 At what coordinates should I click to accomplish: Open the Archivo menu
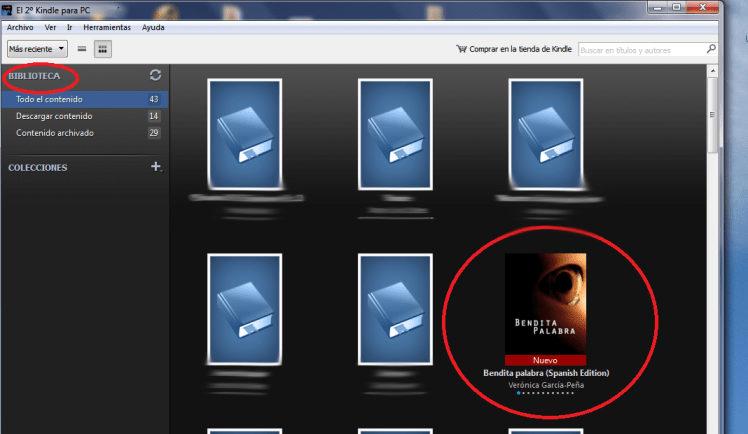21,27
